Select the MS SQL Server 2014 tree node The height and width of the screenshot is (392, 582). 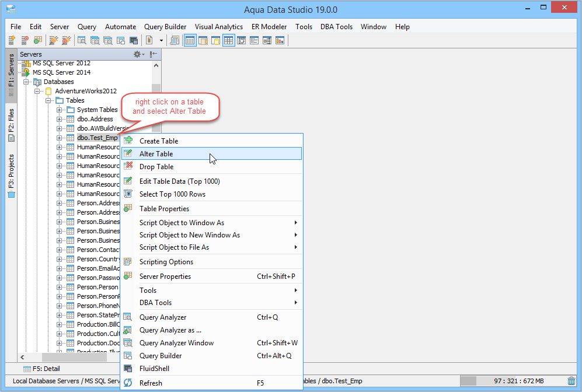point(62,72)
